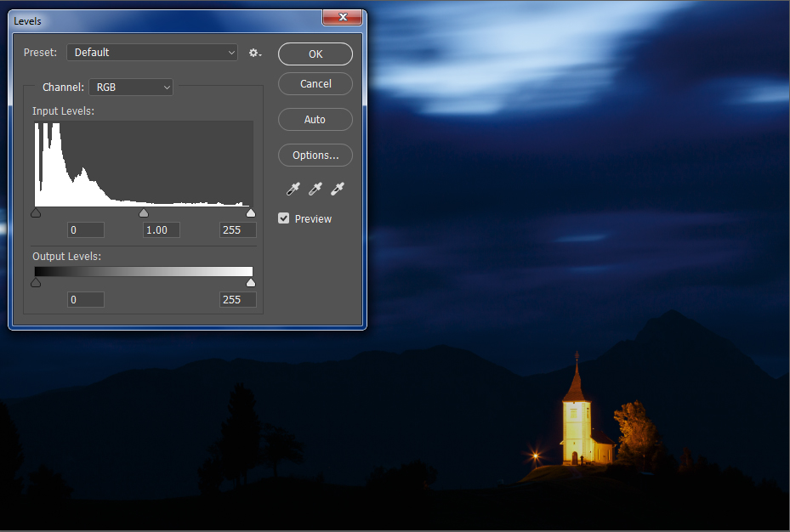Open the Options... dialog
Viewport: 790px width, 532px height.
pyautogui.click(x=315, y=155)
